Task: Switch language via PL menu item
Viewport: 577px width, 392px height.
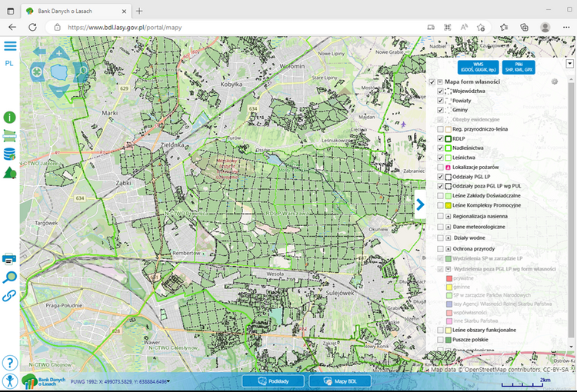Action: (x=10, y=64)
